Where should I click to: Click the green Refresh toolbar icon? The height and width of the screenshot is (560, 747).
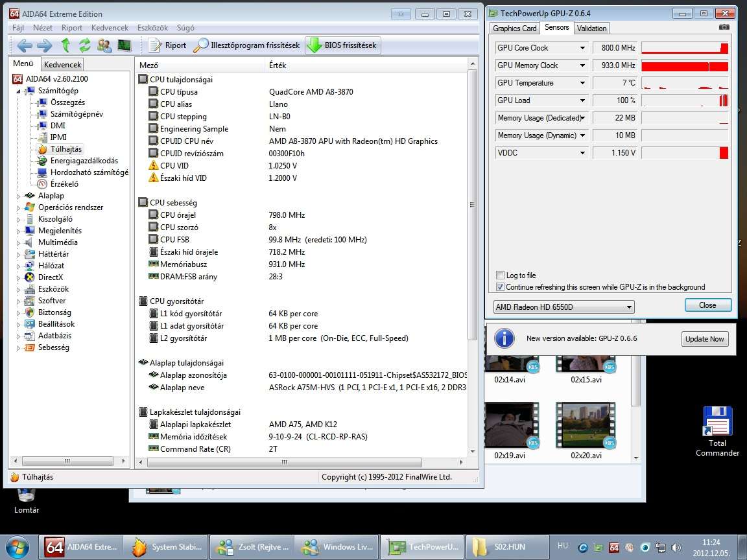(x=84, y=45)
